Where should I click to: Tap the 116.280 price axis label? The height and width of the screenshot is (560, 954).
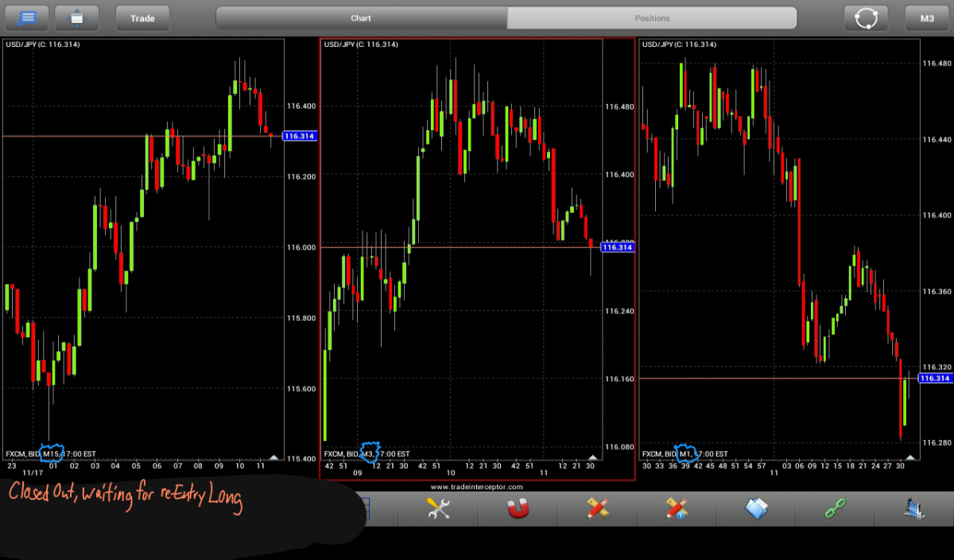pyautogui.click(x=937, y=442)
